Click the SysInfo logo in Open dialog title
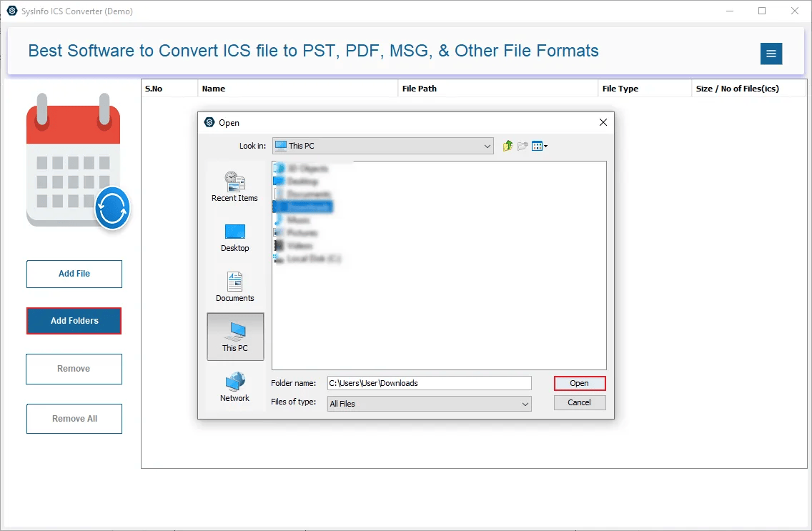This screenshot has width=812, height=531. [x=209, y=122]
